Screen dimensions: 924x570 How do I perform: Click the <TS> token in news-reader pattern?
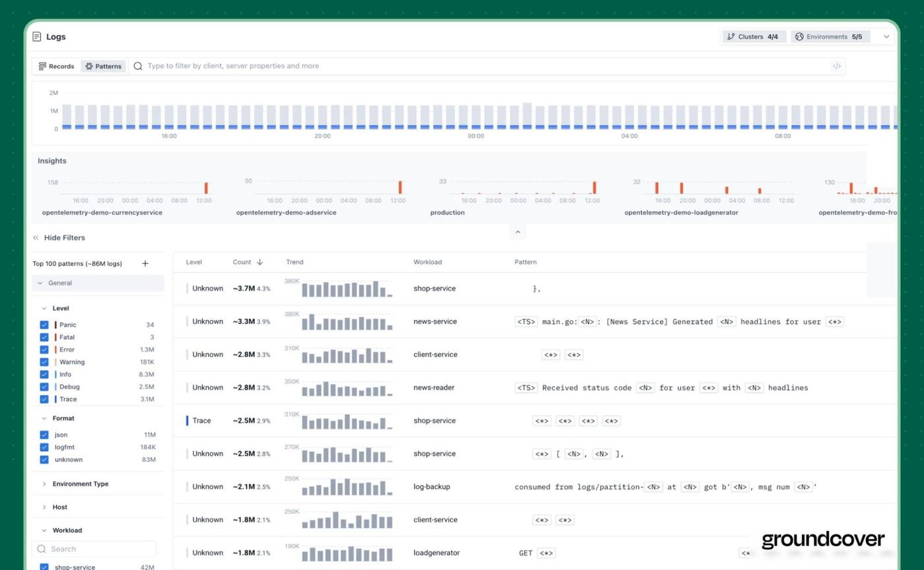(526, 388)
